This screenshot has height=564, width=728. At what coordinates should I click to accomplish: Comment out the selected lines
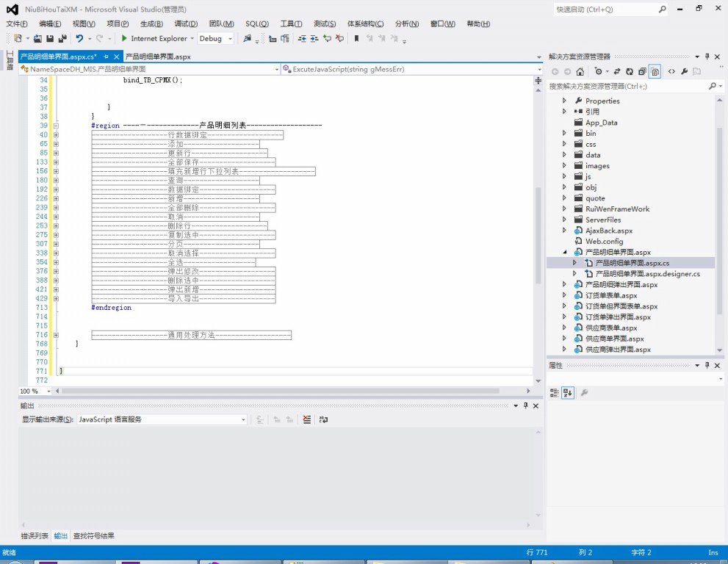(328, 38)
